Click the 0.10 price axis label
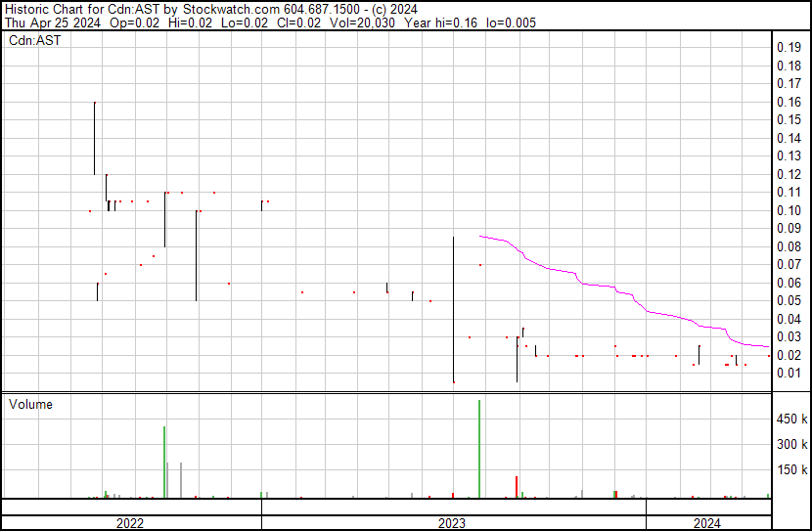This screenshot has width=812, height=531. pos(788,210)
